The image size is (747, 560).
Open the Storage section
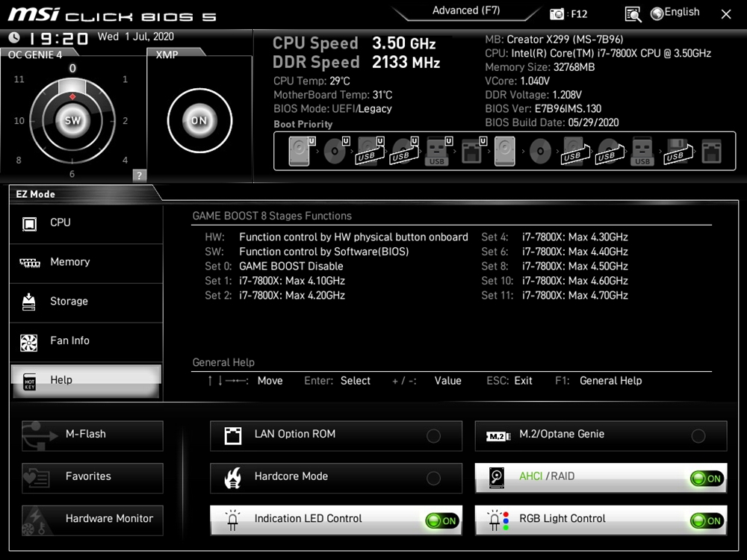pyautogui.click(x=86, y=302)
